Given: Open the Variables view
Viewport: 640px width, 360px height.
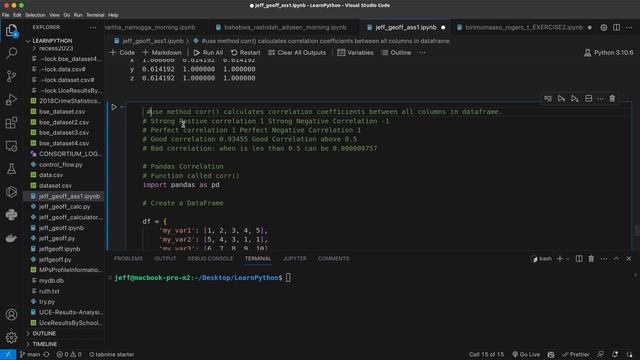Looking at the screenshot, I should coord(355,53).
